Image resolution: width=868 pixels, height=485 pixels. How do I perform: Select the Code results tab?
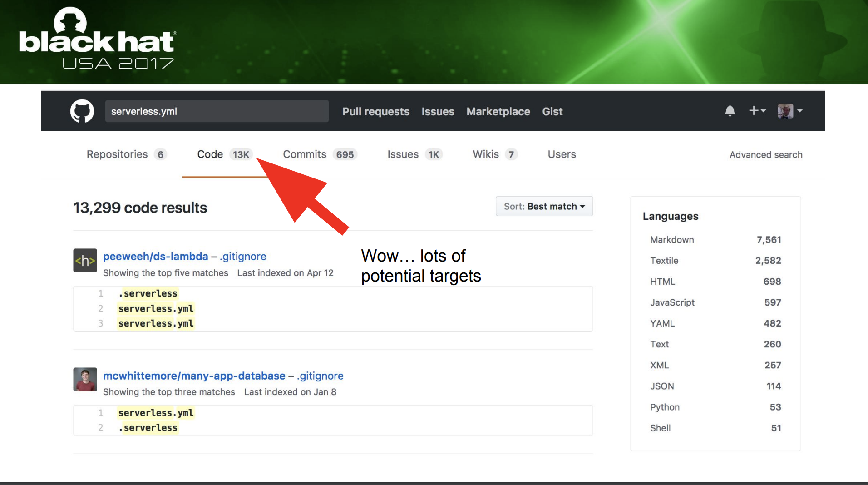(225, 154)
